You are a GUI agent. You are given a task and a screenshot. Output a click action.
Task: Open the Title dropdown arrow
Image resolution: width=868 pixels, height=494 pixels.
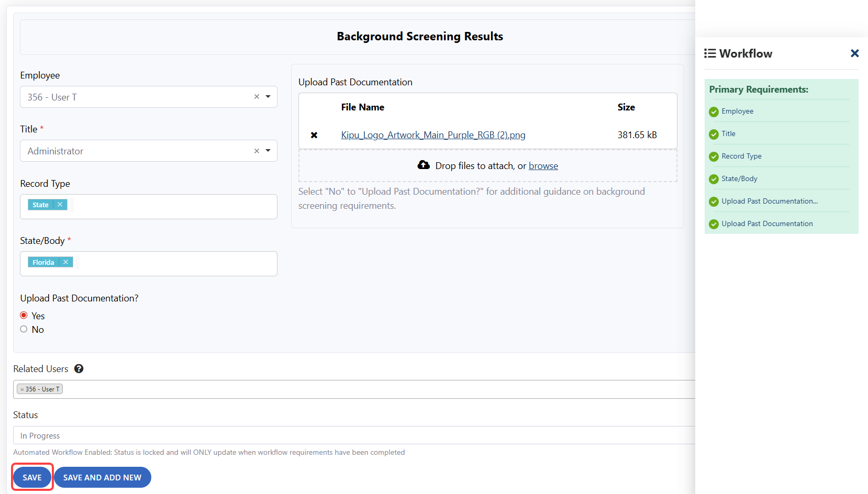point(268,151)
